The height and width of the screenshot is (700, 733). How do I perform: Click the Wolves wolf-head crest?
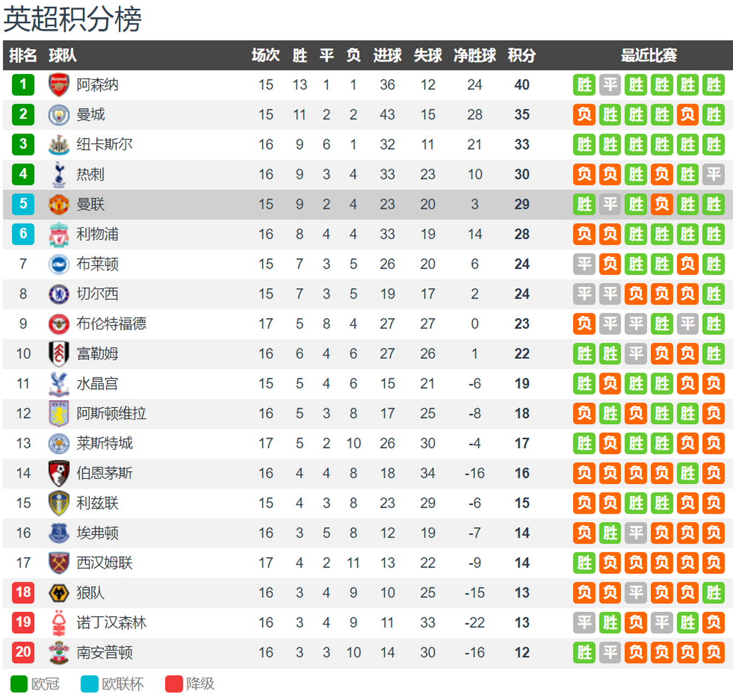tap(59, 593)
